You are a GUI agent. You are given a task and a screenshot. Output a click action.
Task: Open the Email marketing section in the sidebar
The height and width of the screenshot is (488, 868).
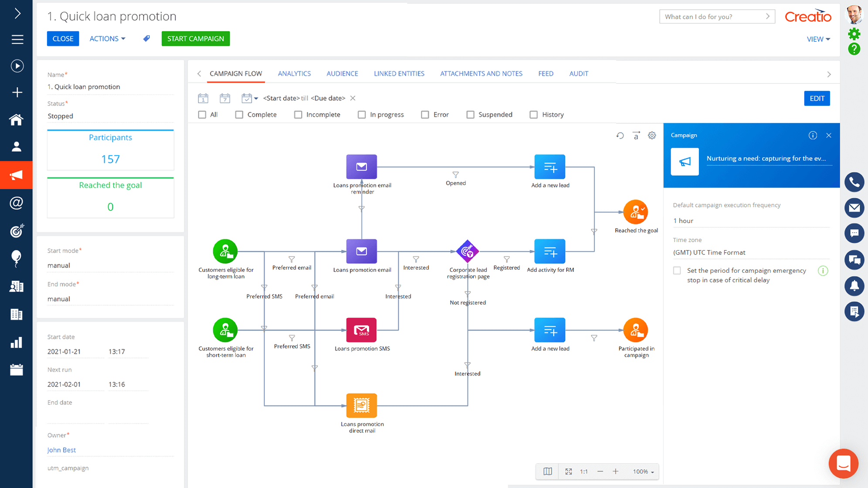click(x=17, y=203)
